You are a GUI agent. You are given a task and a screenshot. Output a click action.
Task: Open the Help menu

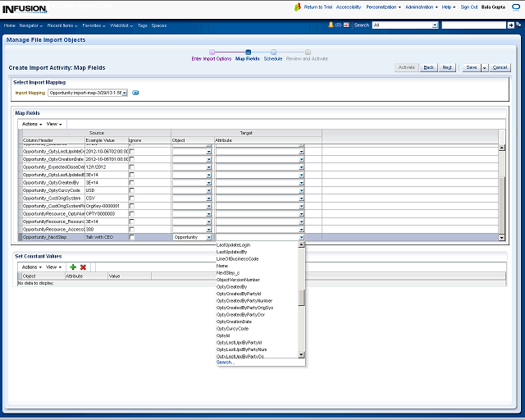point(449,7)
